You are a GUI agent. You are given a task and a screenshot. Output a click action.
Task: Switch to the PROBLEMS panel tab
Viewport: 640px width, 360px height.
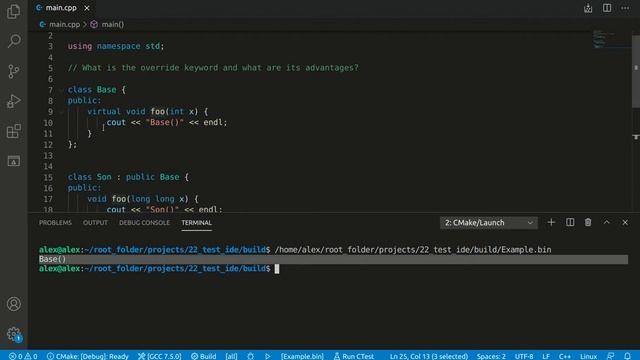(x=56, y=223)
